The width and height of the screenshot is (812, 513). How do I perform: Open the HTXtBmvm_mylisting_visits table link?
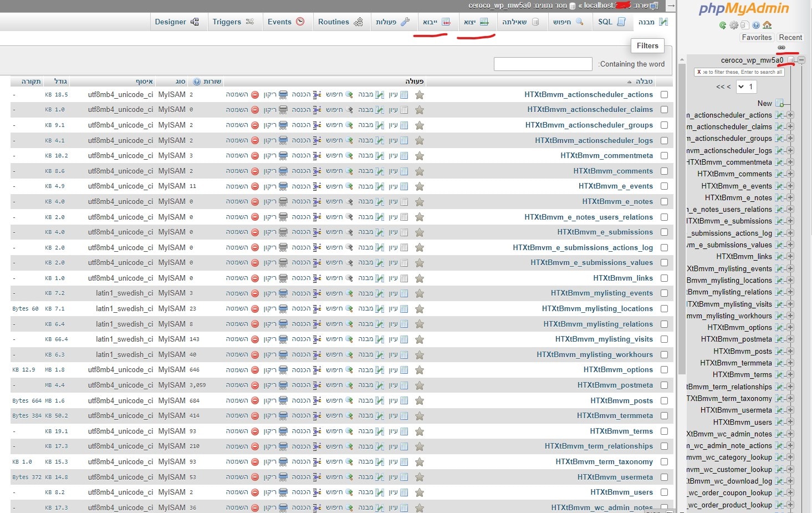click(604, 339)
